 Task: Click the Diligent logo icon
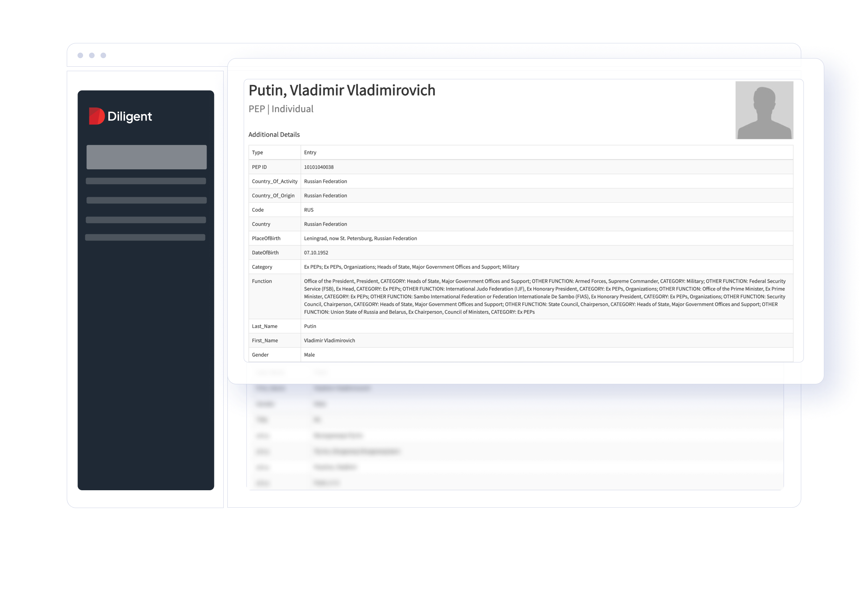[96, 116]
